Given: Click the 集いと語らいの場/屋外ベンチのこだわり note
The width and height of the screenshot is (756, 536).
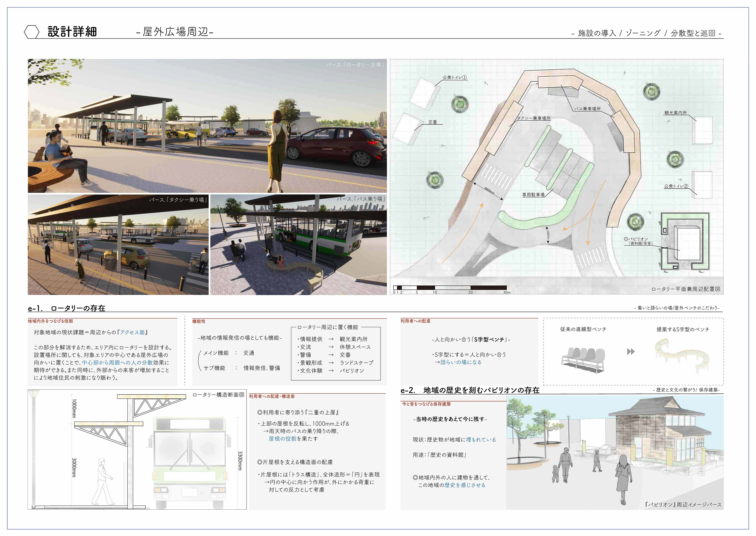Looking at the screenshot, I should tap(676, 308).
